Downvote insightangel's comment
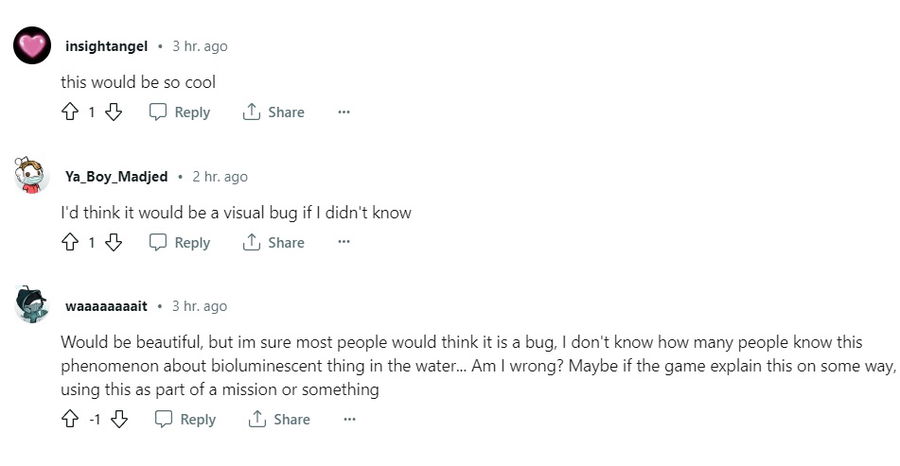Viewport: 900px width, 466px height. pyautogui.click(x=114, y=112)
